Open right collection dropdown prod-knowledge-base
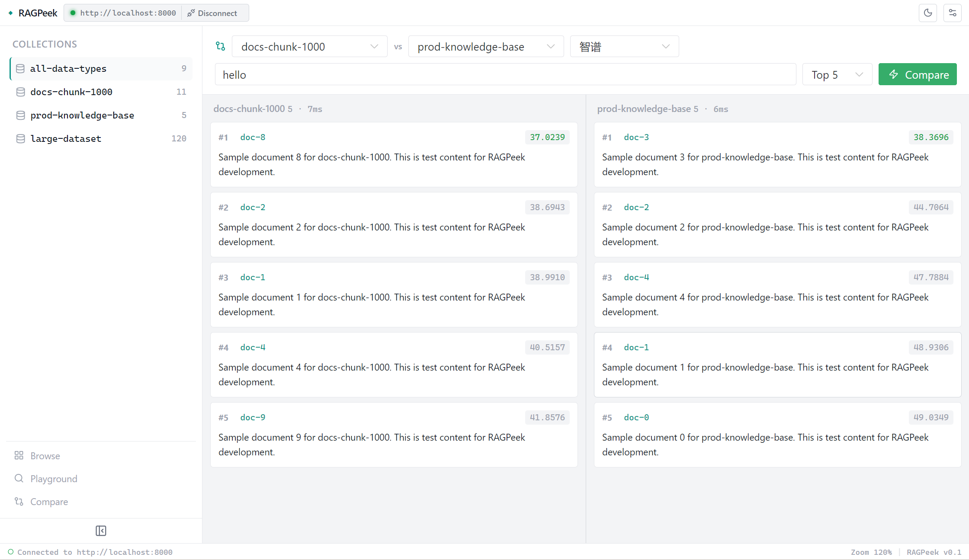This screenshot has width=969, height=560. pos(486,46)
